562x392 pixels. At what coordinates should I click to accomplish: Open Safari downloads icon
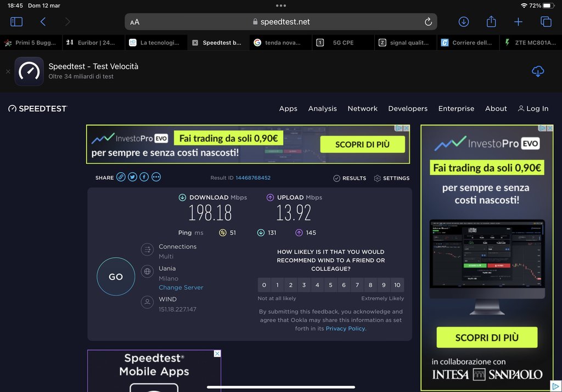[464, 22]
